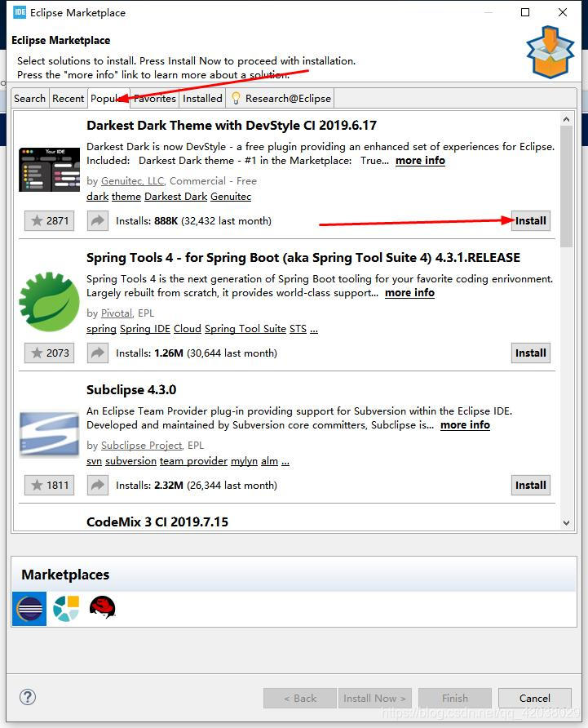588x728 pixels.
Task: Open more info for Spring Tools 4
Action: [x=409, y=293]
